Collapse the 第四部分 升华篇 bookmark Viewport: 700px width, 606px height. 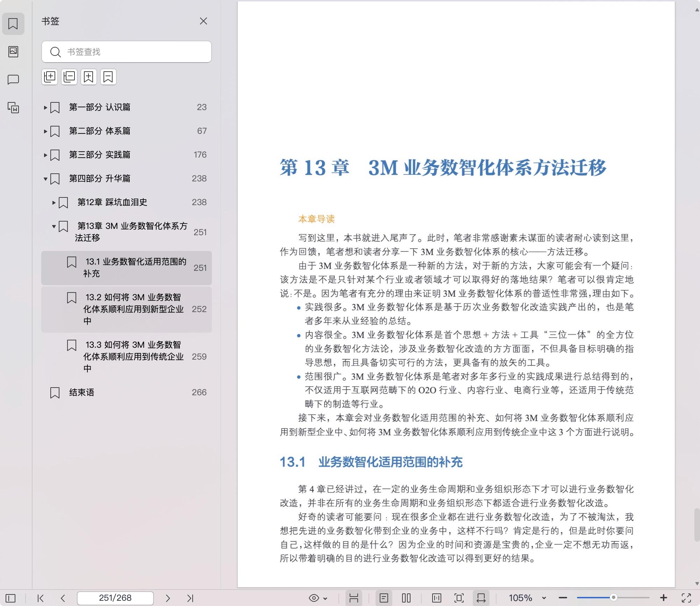[x=45, y=179]
